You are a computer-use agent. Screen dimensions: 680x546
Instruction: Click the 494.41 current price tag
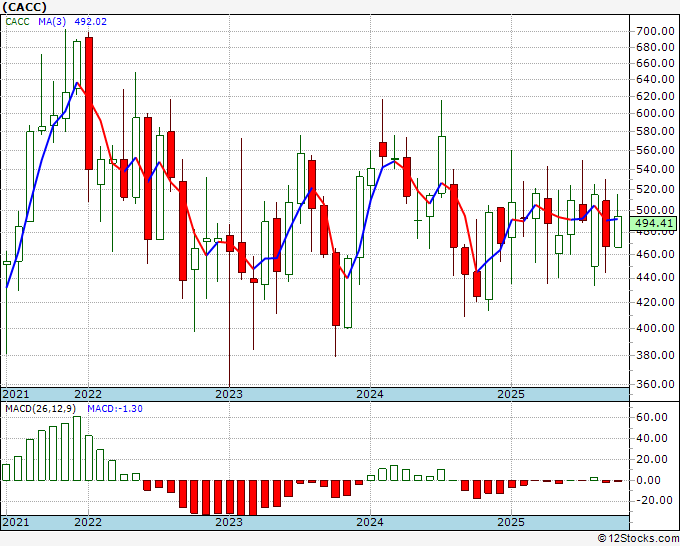(x=653, y=223)
